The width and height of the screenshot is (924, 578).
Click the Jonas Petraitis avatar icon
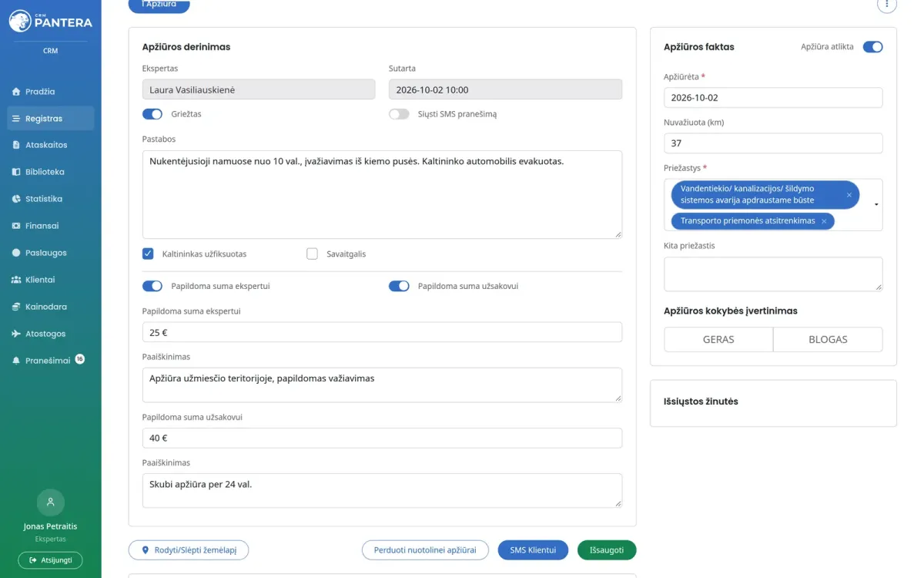point(51,502)
